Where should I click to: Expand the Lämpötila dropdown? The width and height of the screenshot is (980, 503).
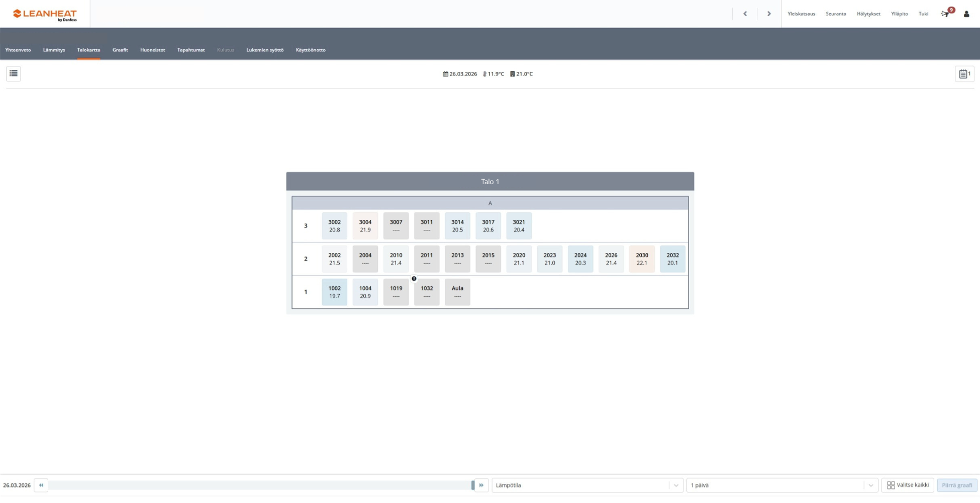[x=587, y=485]
